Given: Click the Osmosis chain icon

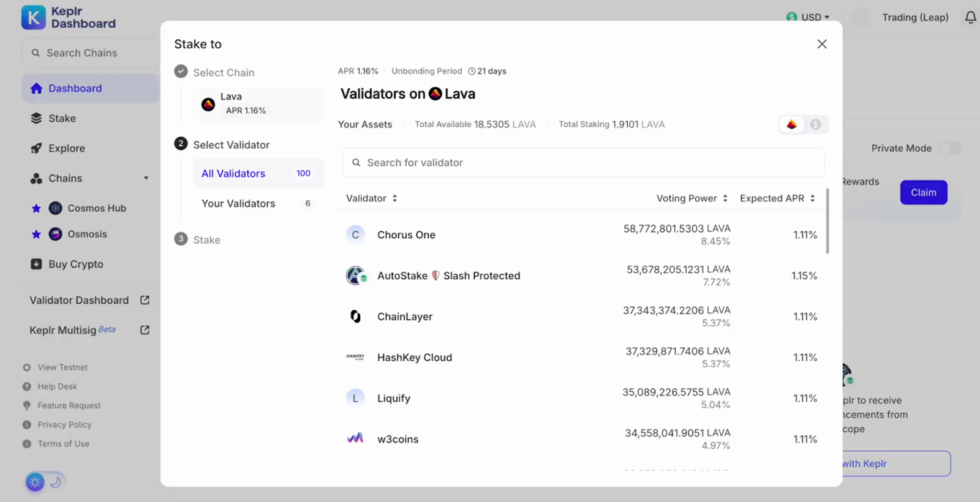Looking at the screenshot, I should 56,234.
